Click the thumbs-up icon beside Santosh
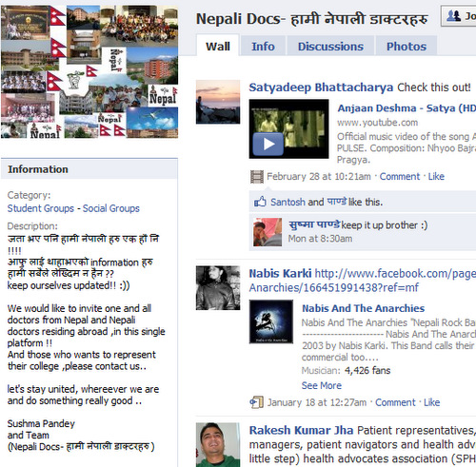 coord(260,202)
